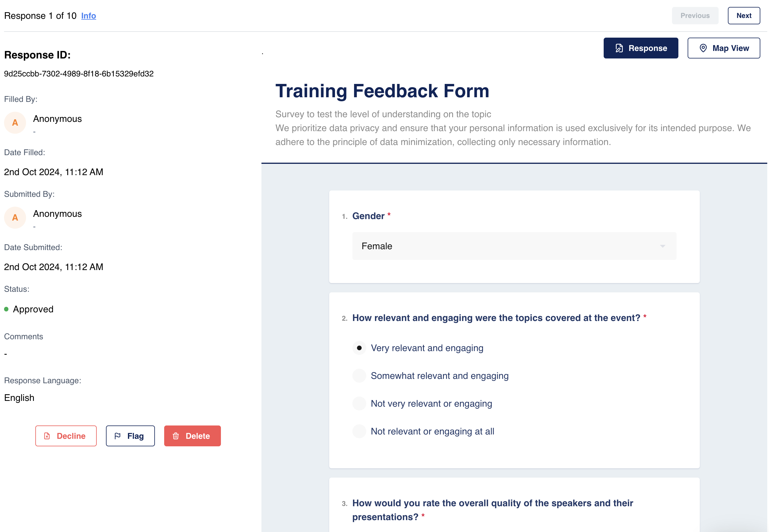This screenshot has height=532, width=769.
Task: Click the Response tab button
Action: (x=641, y=47)
